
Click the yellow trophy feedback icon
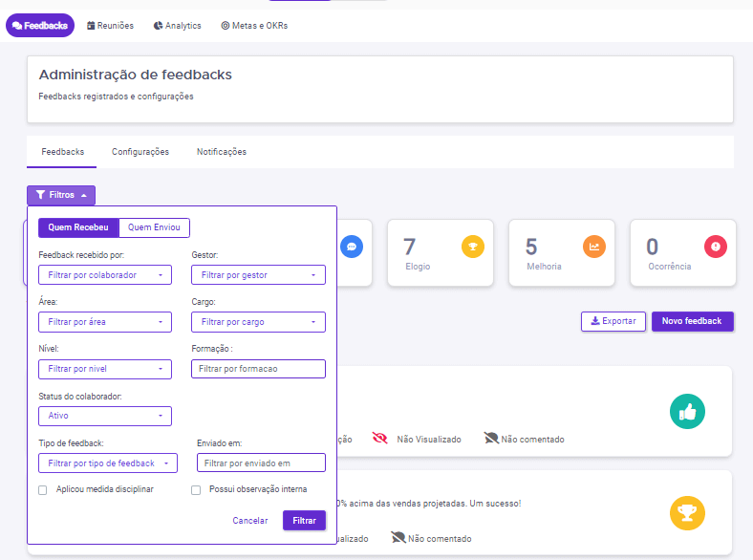click(687, 513)
